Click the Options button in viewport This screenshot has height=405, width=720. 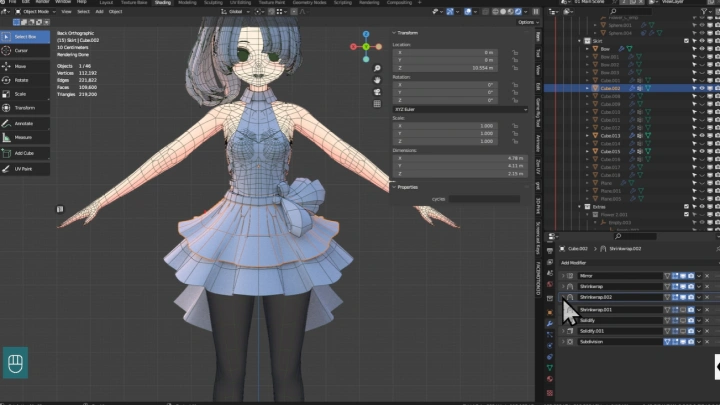[x=527, y=22]
